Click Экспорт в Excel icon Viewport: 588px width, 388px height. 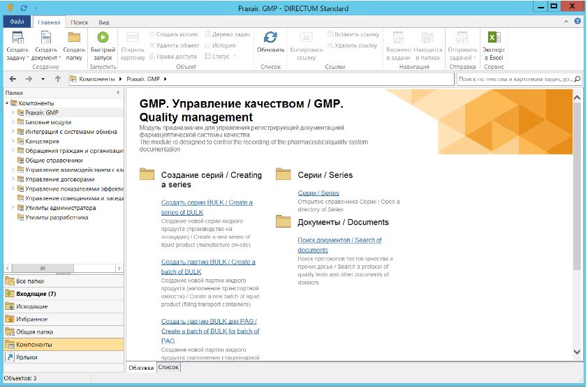(494, 37)
